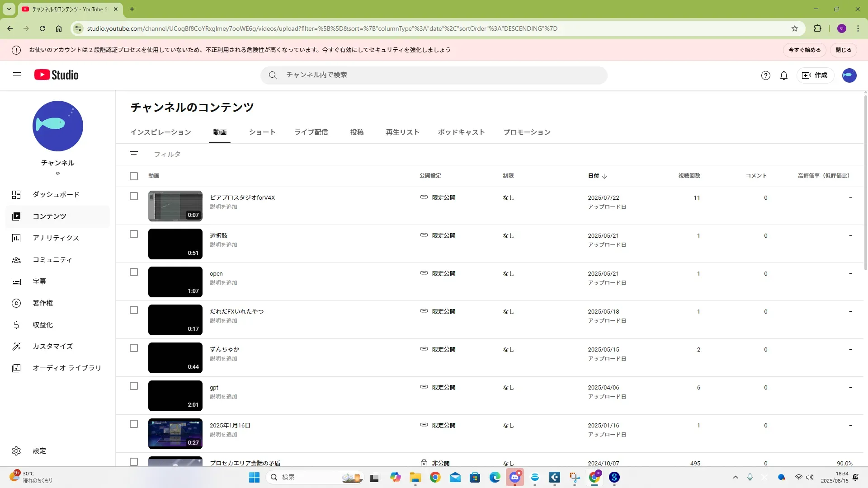Open Analytics from the sidebar
The width and height of the screenshot is (868, 488).
pyautogui.click(x=56, y=238)
